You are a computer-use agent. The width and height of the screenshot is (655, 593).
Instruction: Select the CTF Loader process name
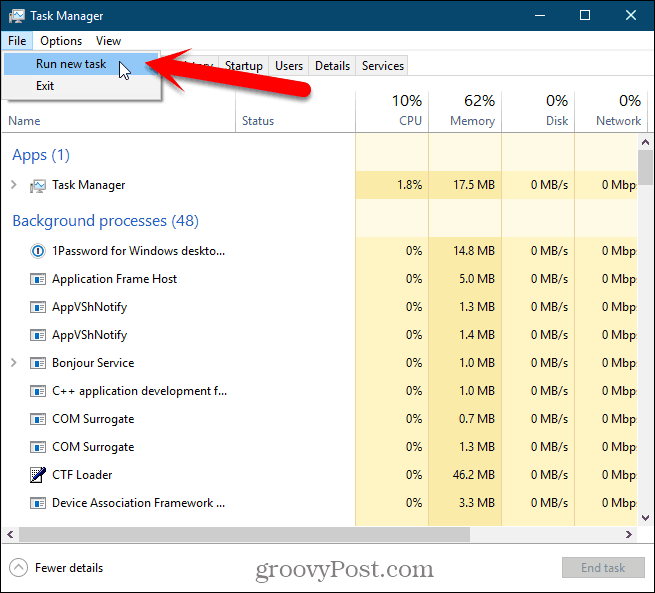82,475
